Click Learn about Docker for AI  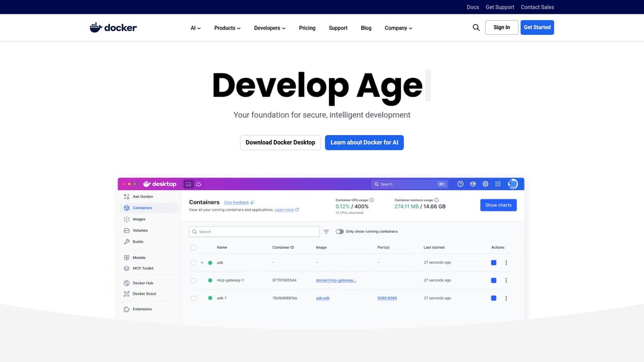pyautogui.click(x=364, y=143)
